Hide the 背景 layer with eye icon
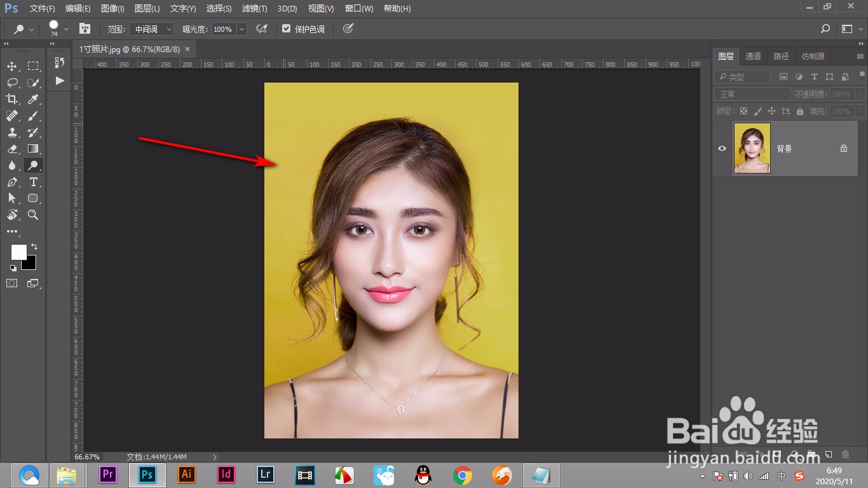 [x=722, y=148]
